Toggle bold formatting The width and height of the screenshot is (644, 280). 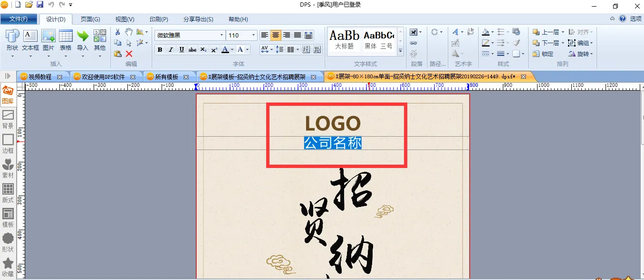[160, 50]
